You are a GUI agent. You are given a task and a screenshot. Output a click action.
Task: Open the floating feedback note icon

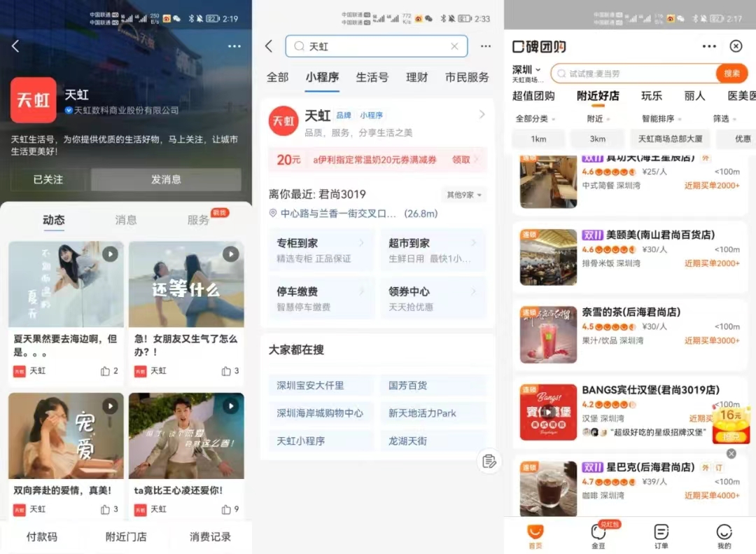pos(489,462)
